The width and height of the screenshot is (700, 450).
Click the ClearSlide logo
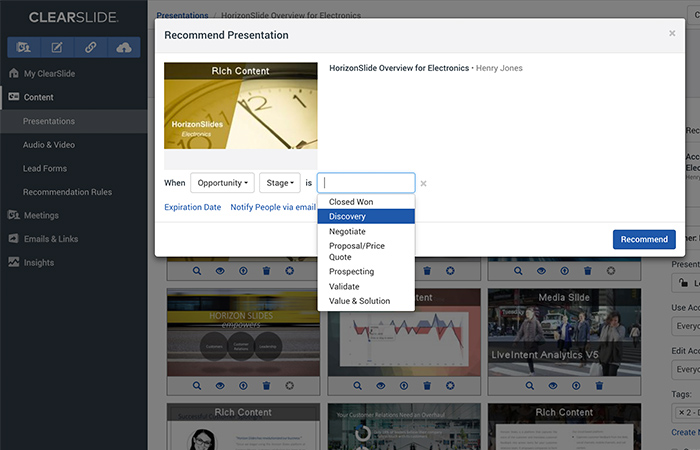tap(74, 17)
